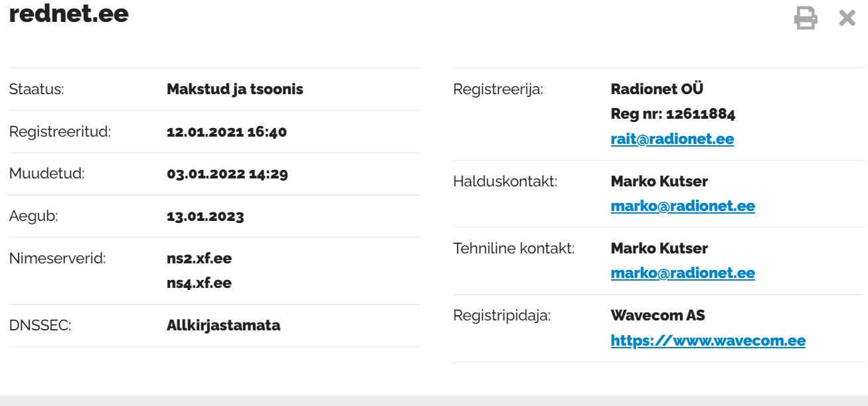Image resolution: width=868 pixels, height=406 pixels.
Task: Select the ns4.xf.ee nameserver text
Action: (199, 283)
